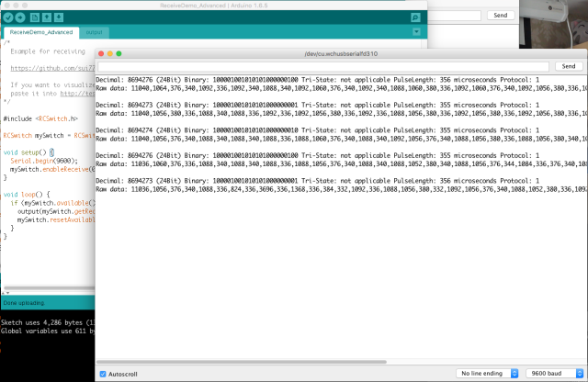Open a sketch with the Open icon
Screen dimensions: 588x382
(47, 17)
